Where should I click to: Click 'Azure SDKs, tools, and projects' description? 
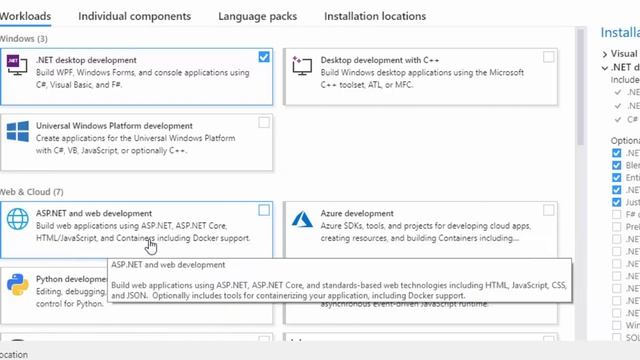425,232
